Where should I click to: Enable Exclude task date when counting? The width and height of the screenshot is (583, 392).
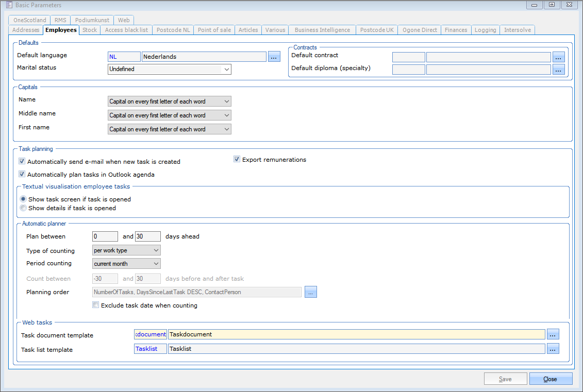pyautogui.click(x=95, y=305)
